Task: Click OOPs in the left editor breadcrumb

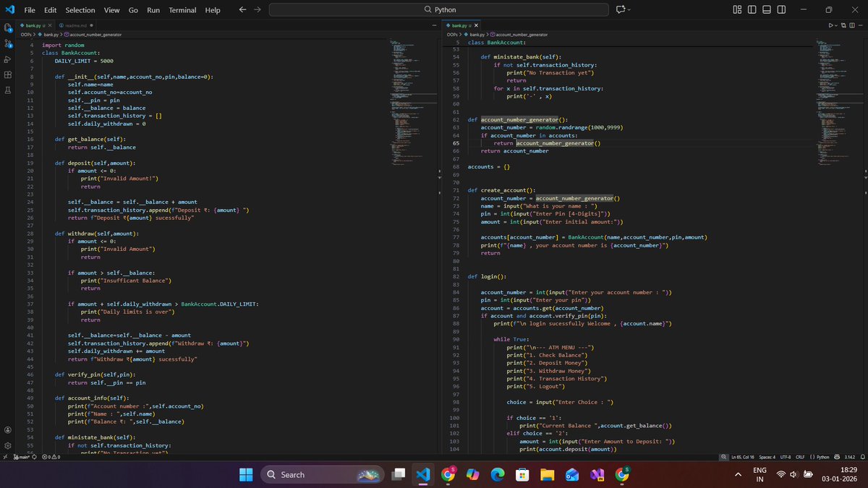Action: click(26, 34)
